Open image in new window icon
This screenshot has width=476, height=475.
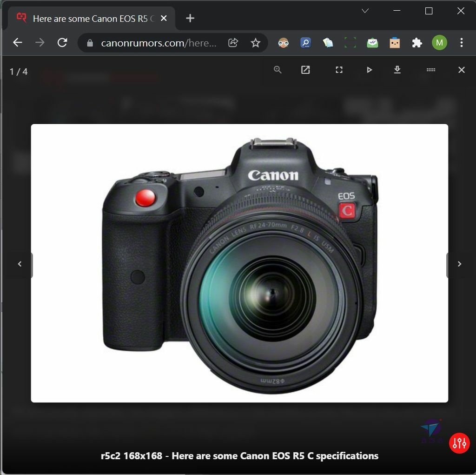click(305, 70)
